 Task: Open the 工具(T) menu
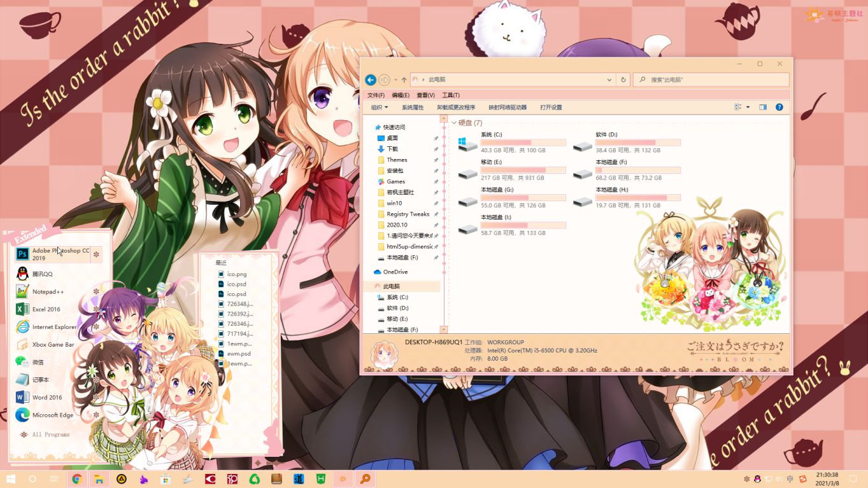451,95
